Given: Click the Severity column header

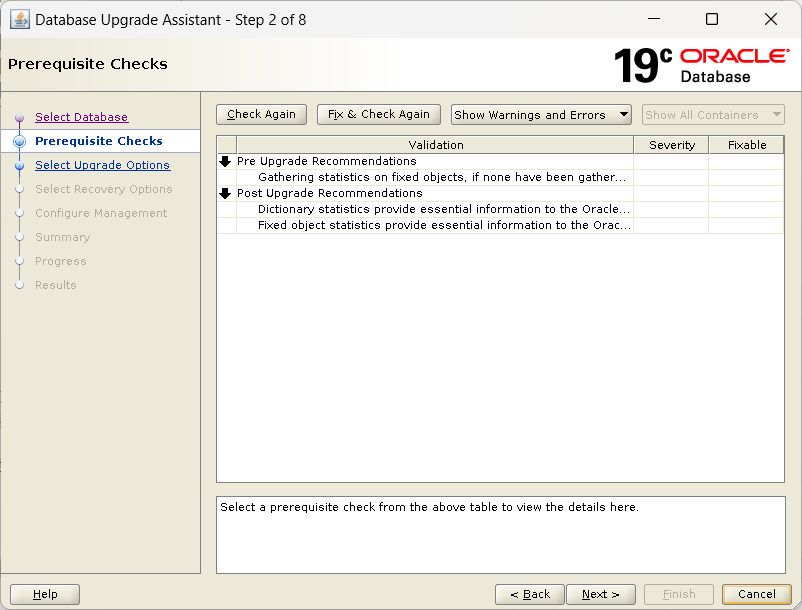Looking at the screenshot, I should pyautogui.click(x=672, y=145).
